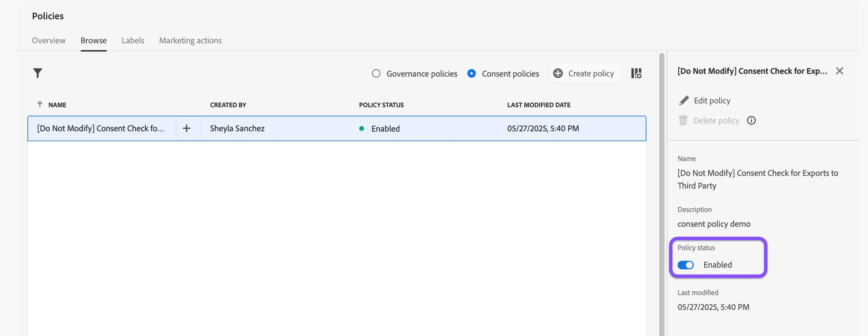Open the info icon beside Delete policy
Image resolution: width=868 pixels, height=336 pixels.
[751, 121]
